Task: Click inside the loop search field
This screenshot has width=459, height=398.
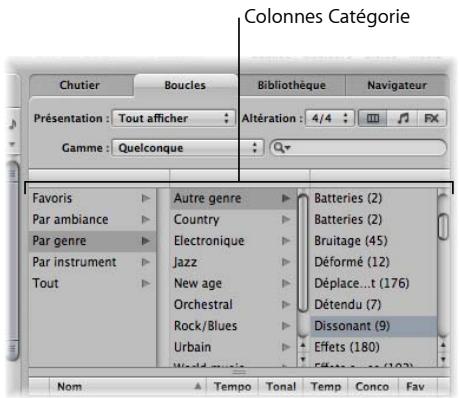Action: [x=358, y=148]
